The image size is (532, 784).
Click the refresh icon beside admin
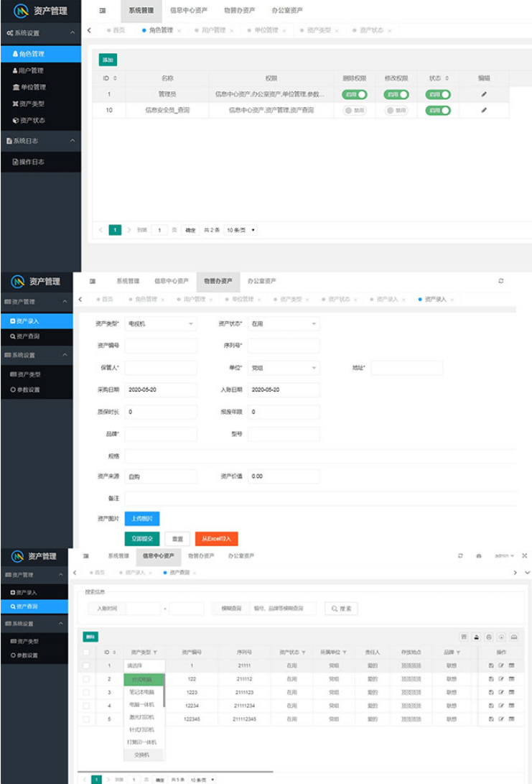[x=459, y=556]
